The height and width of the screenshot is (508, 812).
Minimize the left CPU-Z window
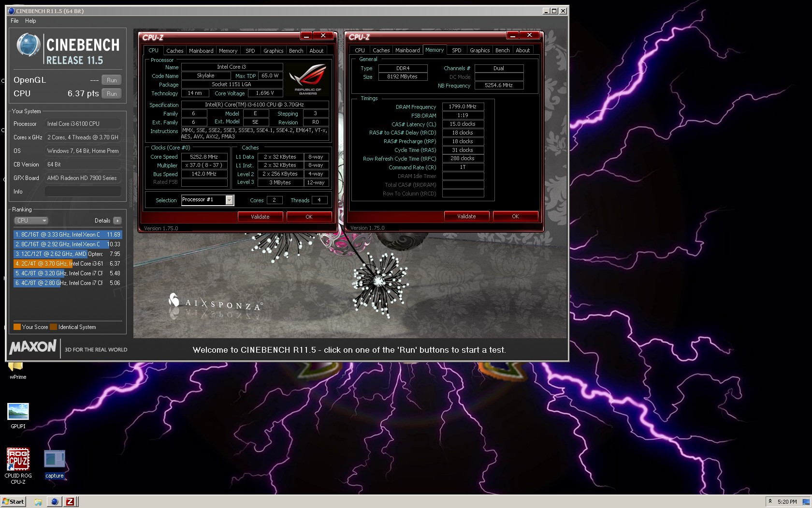point(306,36)
